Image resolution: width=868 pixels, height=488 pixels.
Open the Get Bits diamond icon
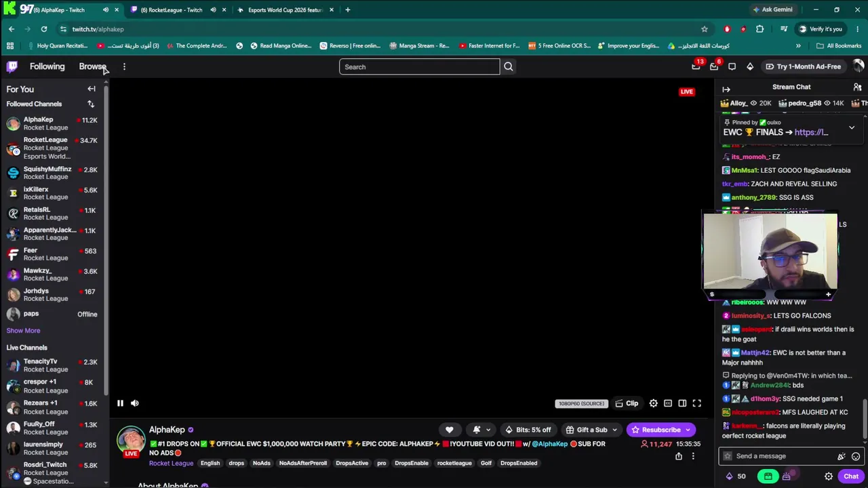point(750,66)
